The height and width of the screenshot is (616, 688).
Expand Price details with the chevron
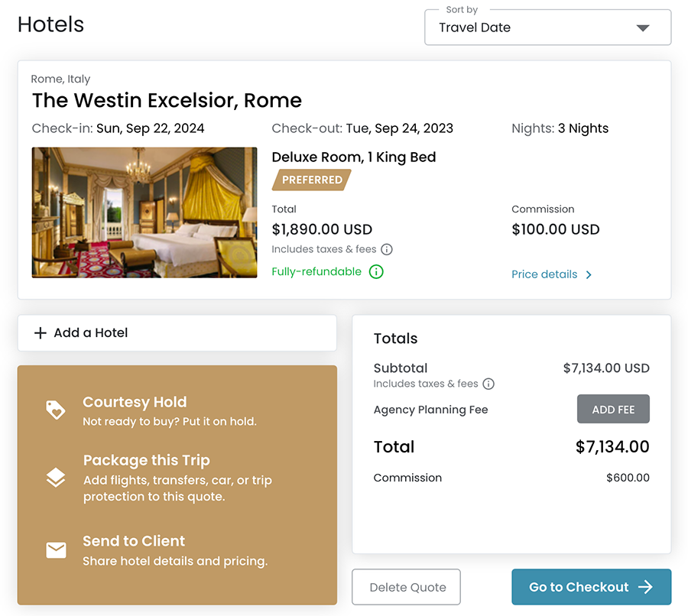[x=589, y=275]
